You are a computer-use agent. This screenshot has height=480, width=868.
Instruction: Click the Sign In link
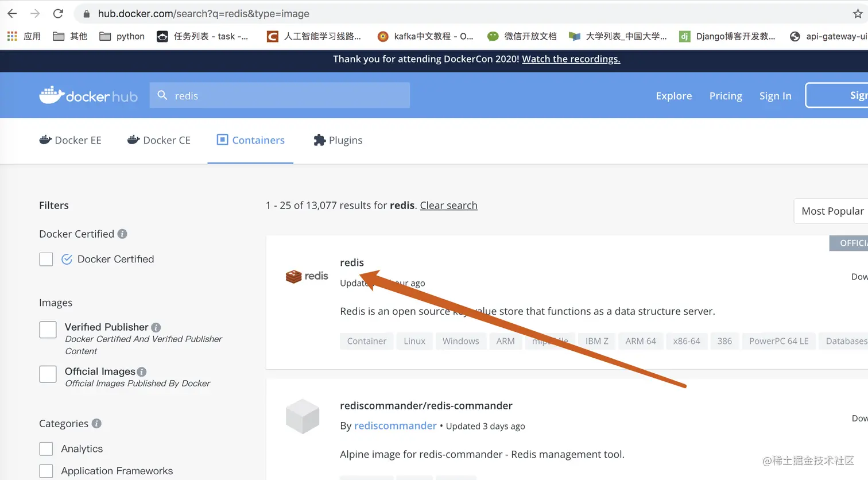[775, 95]
